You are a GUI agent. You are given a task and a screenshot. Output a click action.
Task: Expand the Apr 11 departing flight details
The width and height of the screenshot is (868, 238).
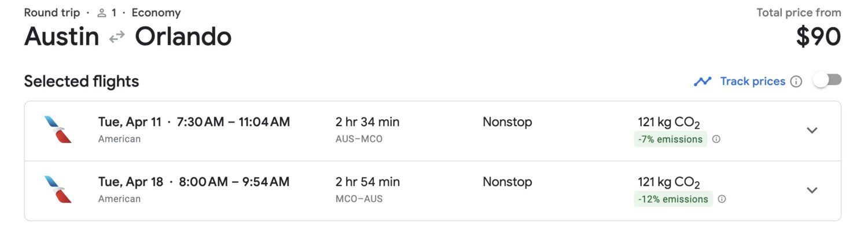point(812,130)
